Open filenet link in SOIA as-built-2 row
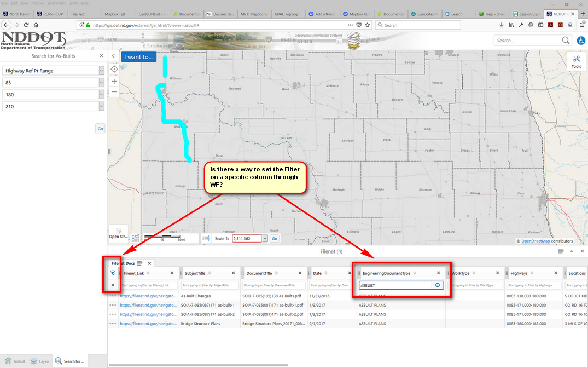Viewport: 588px width, 368px height. click(x=148, y=314)
